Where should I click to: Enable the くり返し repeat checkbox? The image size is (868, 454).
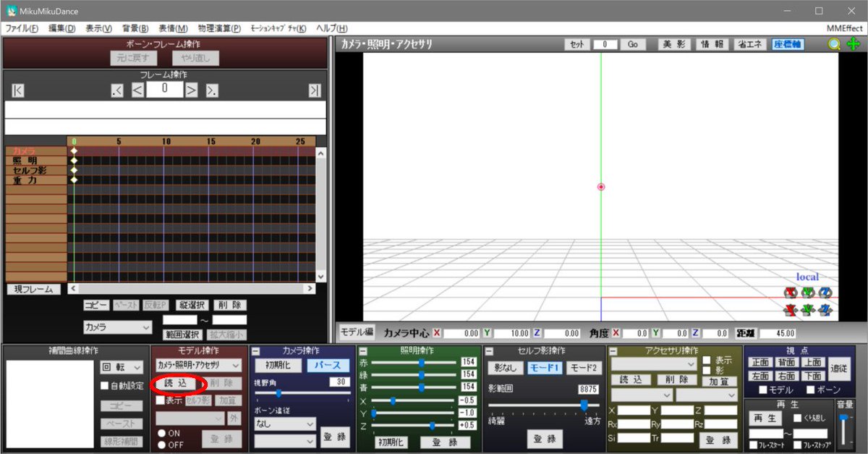(797, 418)
